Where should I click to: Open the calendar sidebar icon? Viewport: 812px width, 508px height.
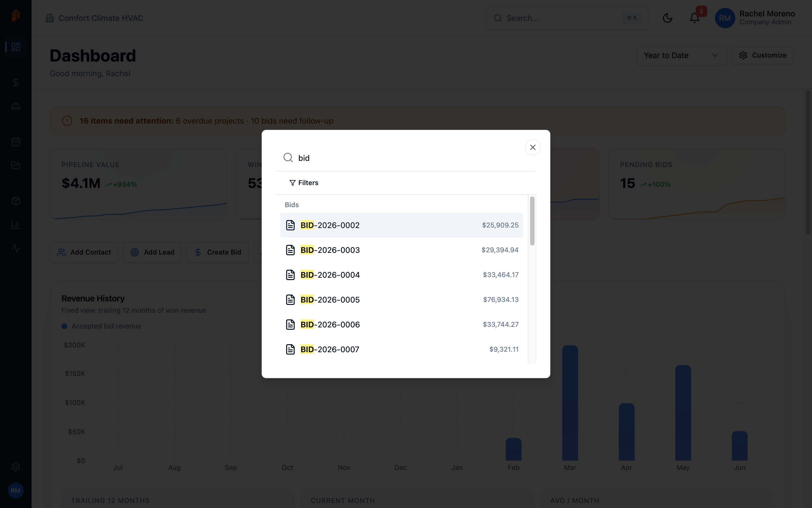[x=16, y=142]
